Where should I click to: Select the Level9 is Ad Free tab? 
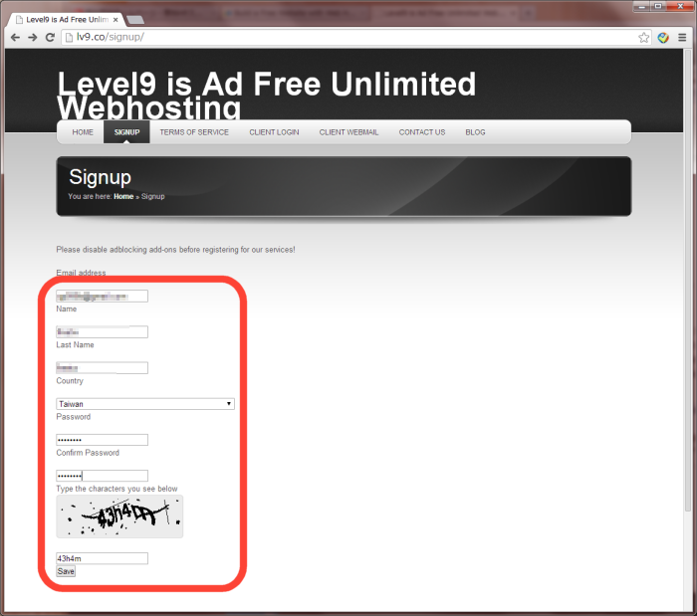tap(67, 20)
